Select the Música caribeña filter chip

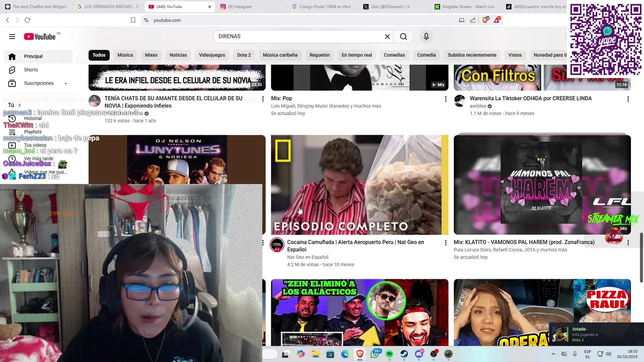click(280, 55)
